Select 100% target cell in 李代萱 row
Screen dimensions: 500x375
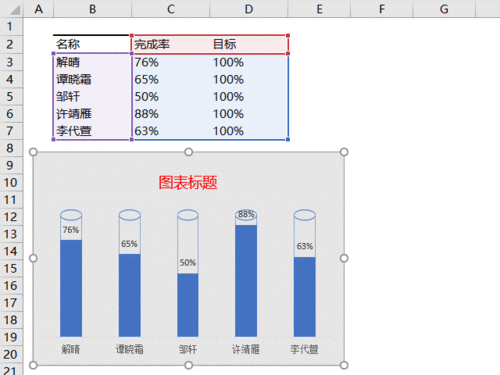(x=249, y=131)
